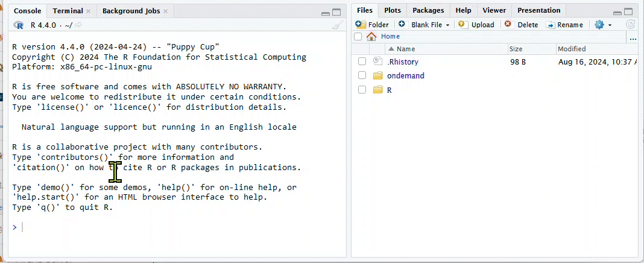Open the Home breadcrumb link

point(390,36)
